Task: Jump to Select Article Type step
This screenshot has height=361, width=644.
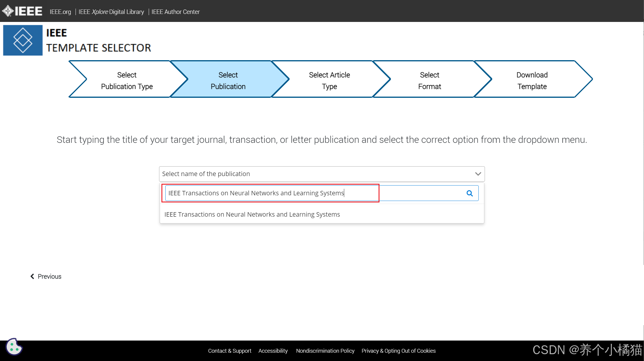Action: click(329, 80)
